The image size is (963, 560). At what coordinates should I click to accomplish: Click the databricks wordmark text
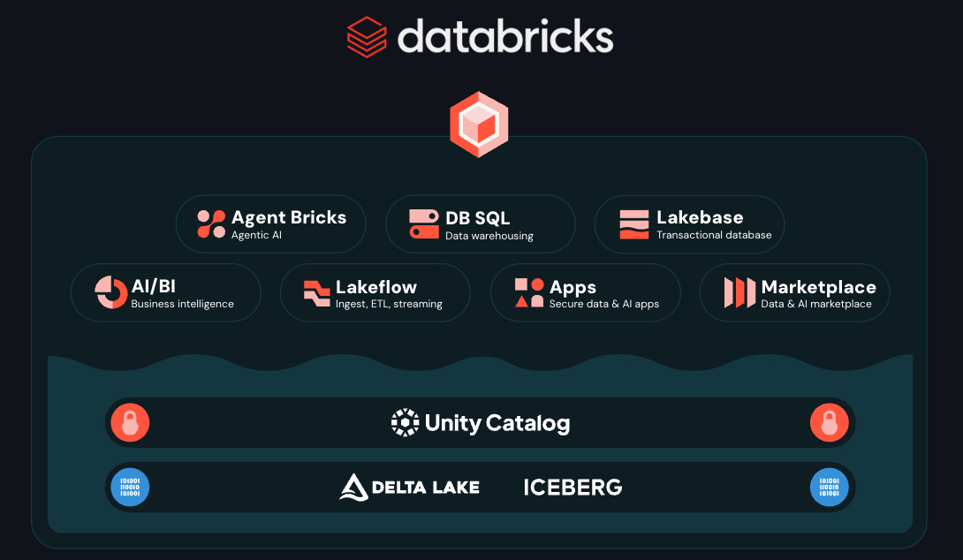tap(506, 37)
